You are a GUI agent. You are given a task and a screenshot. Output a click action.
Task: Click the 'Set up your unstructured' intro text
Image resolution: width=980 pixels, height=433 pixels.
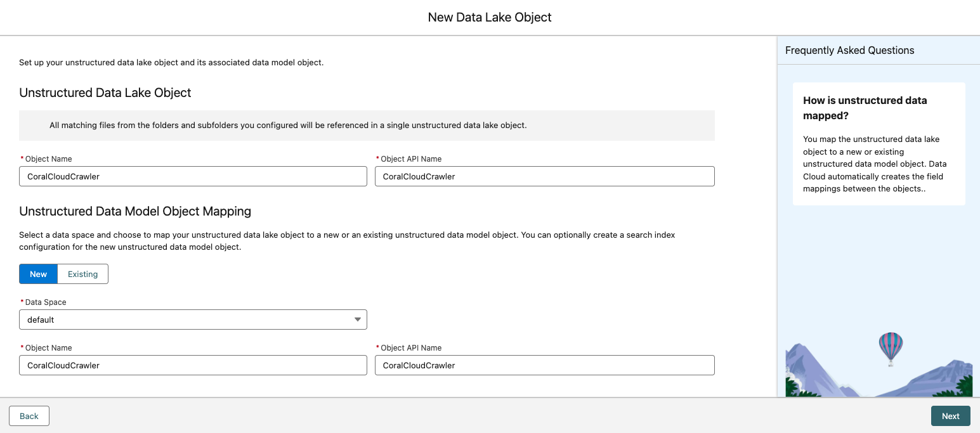coord(171,62)
